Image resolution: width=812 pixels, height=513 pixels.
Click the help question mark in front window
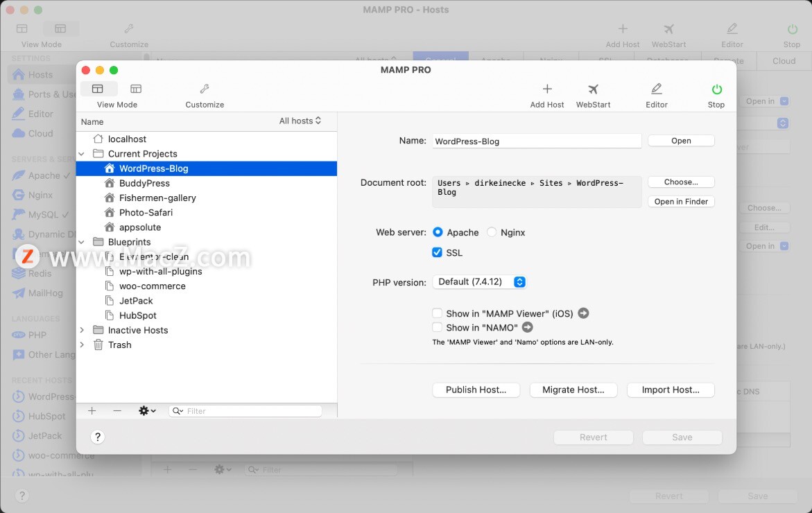click(x=97, y=437)
